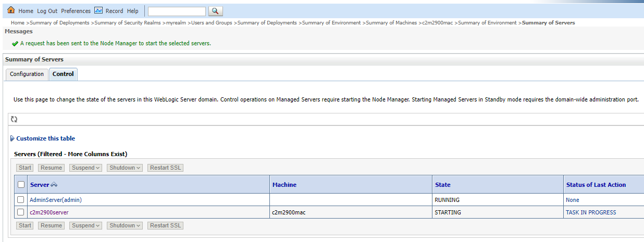Click the sort arrow beside Server header
The image size is (644, 242).
tap(54, 185)
